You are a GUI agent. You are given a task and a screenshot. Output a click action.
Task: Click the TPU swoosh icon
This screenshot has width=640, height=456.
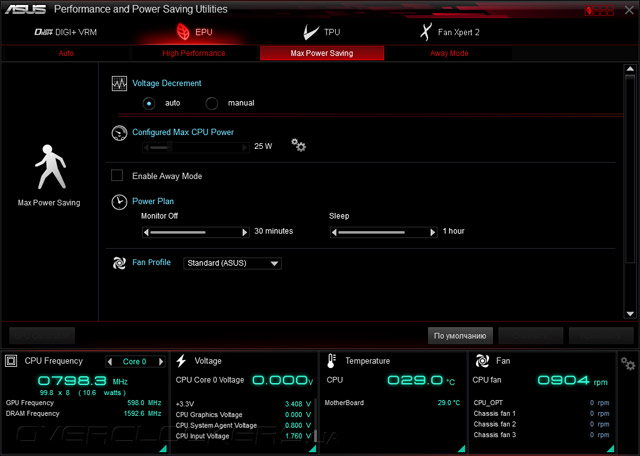point(311,32)
